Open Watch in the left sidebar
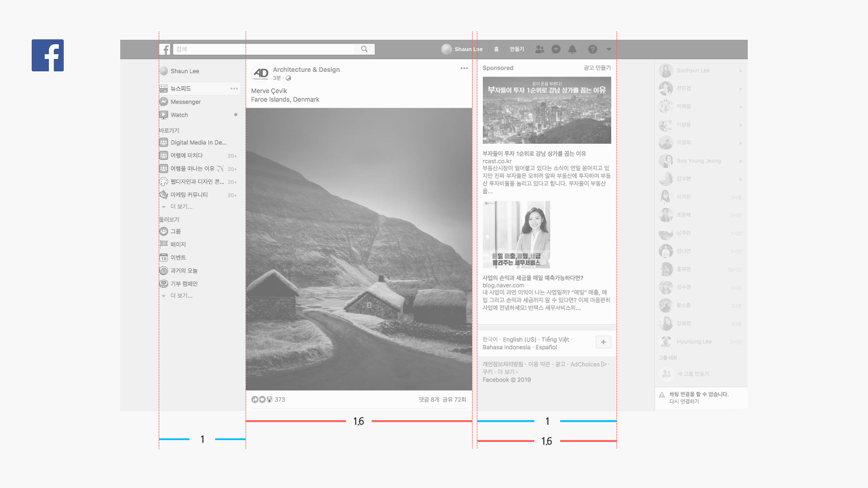 click(x=179, y=115)
